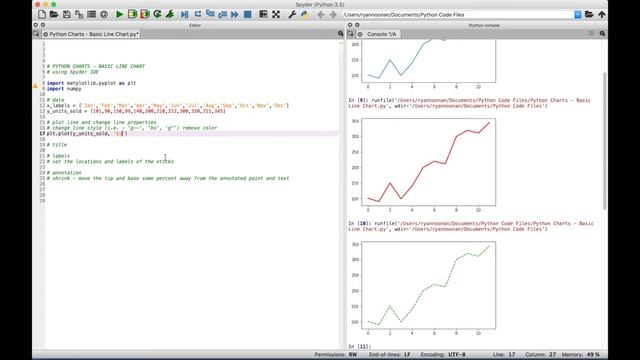The width and height of the screenshot is (640, 360).
Task: Save the current file
Action: 67,15
